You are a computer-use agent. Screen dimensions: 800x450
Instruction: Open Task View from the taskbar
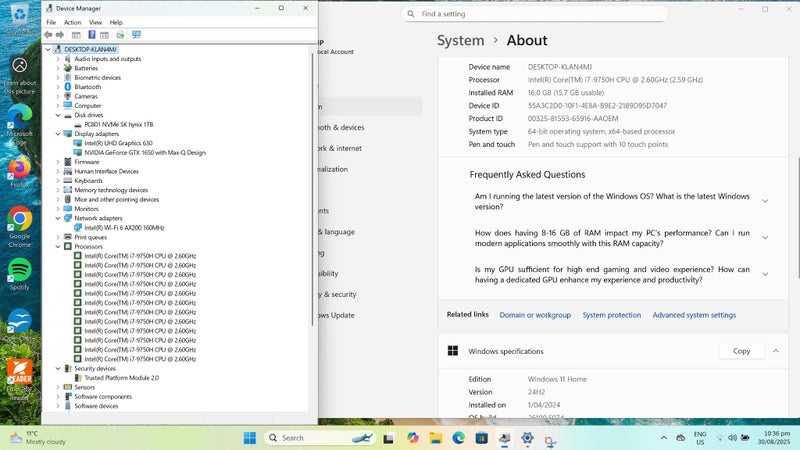pyautogui.click(x=389, y=438)
